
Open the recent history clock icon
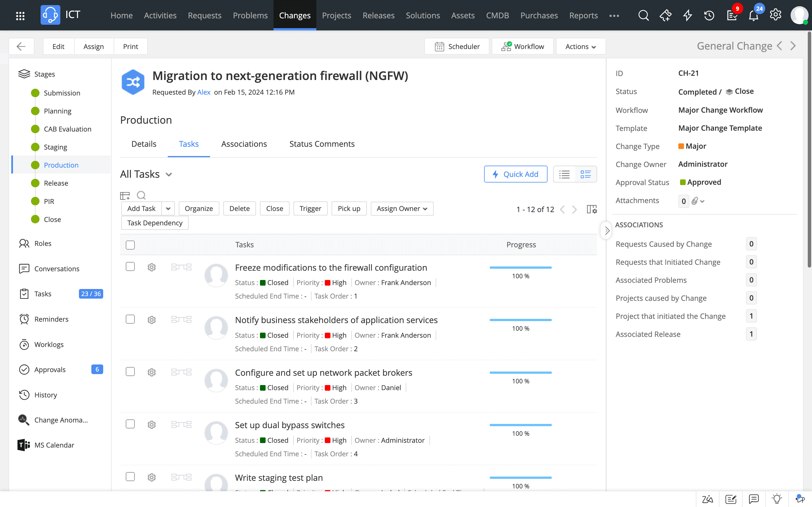709,15
